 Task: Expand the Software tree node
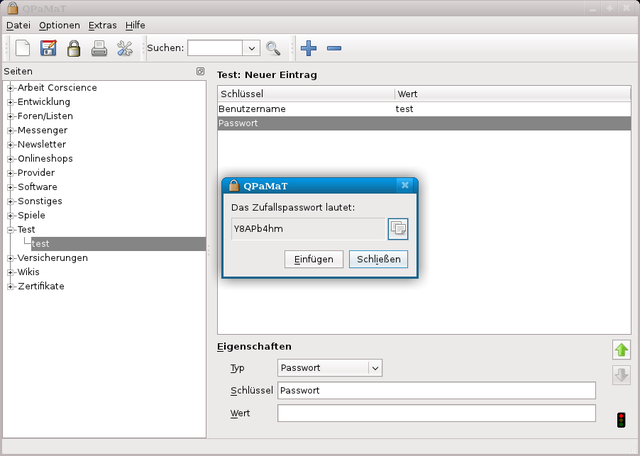click(x=10, y=187)
